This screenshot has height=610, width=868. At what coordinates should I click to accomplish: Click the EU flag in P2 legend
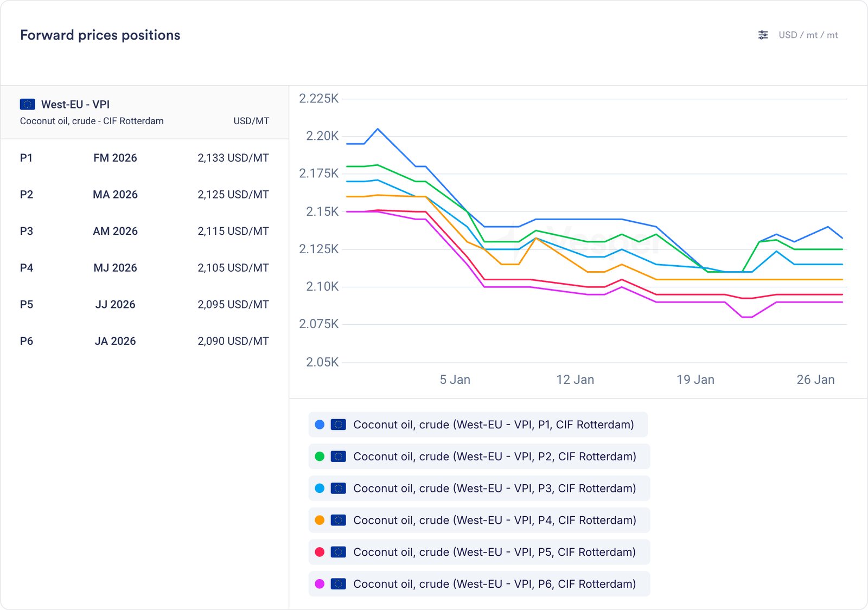pyautogui.click(x=338, y=457)
